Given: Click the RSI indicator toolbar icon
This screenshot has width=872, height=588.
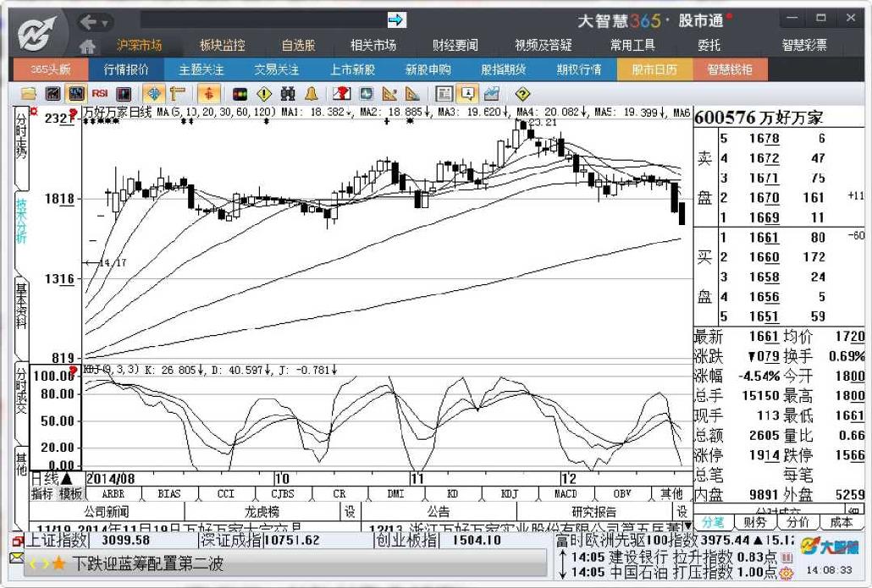Looking at the screenshot, I should tap(100, 93).
